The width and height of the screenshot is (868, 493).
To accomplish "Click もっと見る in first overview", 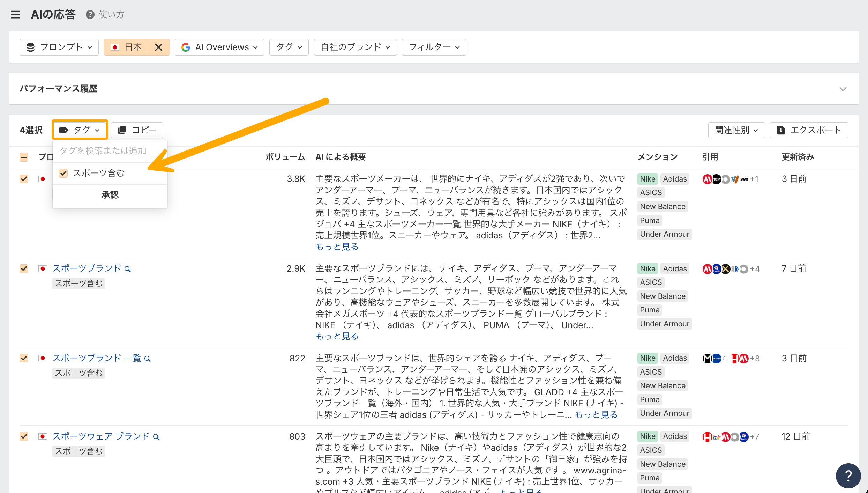I will pos(337,247).
